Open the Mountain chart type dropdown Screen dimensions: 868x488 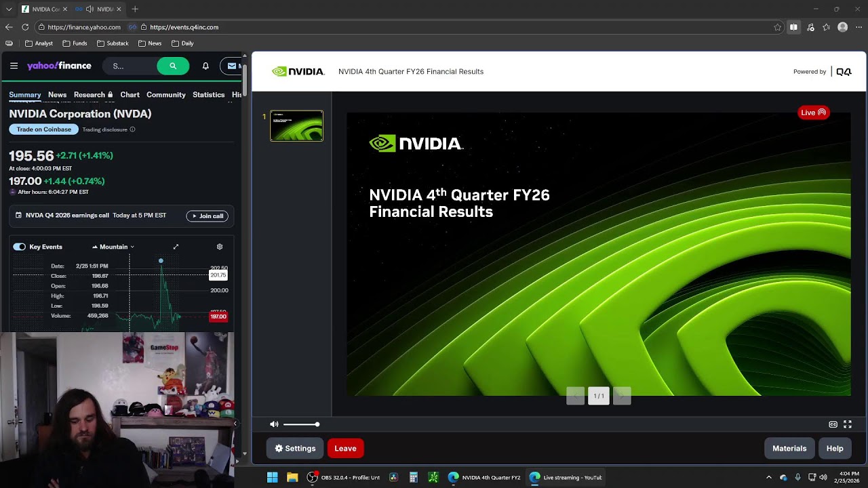(113, 247)
